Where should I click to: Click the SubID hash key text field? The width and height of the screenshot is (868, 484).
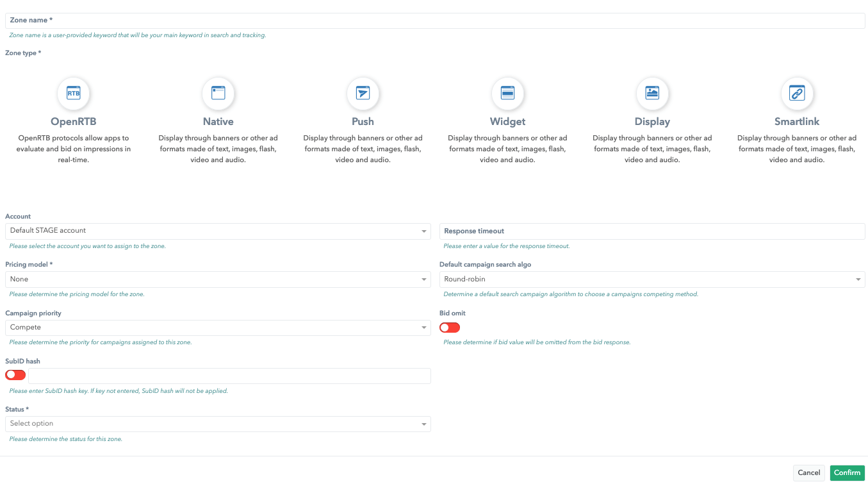point(229,376)
